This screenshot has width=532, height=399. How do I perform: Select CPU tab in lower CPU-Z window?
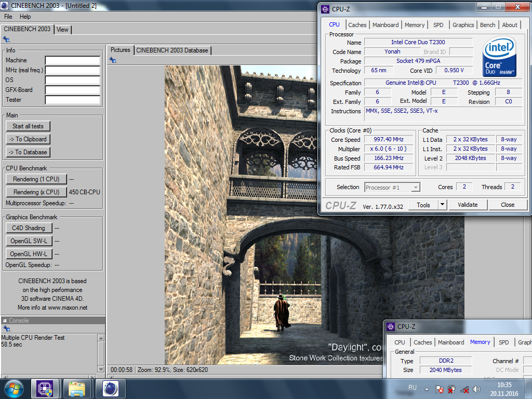point(400,342)
